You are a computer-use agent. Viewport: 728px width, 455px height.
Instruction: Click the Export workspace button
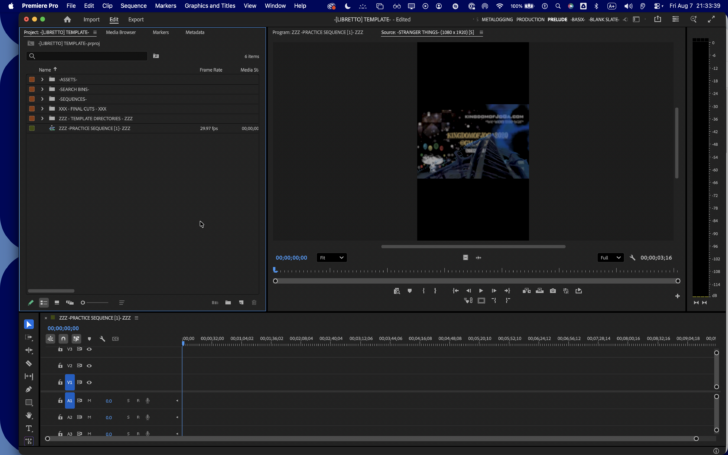[136, 20]
